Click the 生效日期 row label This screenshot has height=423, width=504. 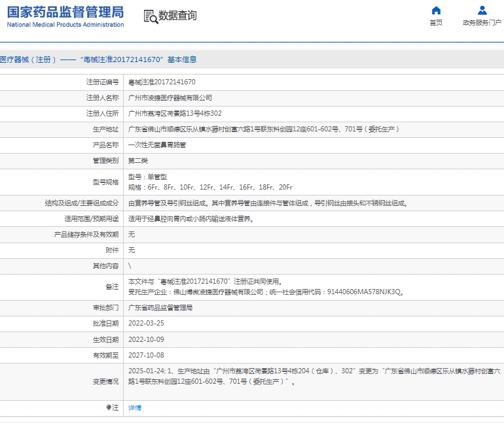pyautogui.click(x=106, y=339)
